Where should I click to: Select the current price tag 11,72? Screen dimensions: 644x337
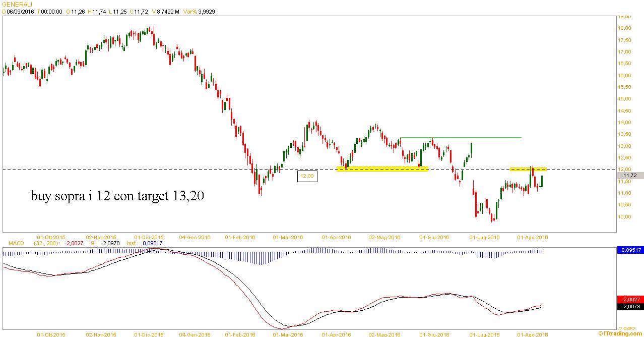tap(630, 175)
